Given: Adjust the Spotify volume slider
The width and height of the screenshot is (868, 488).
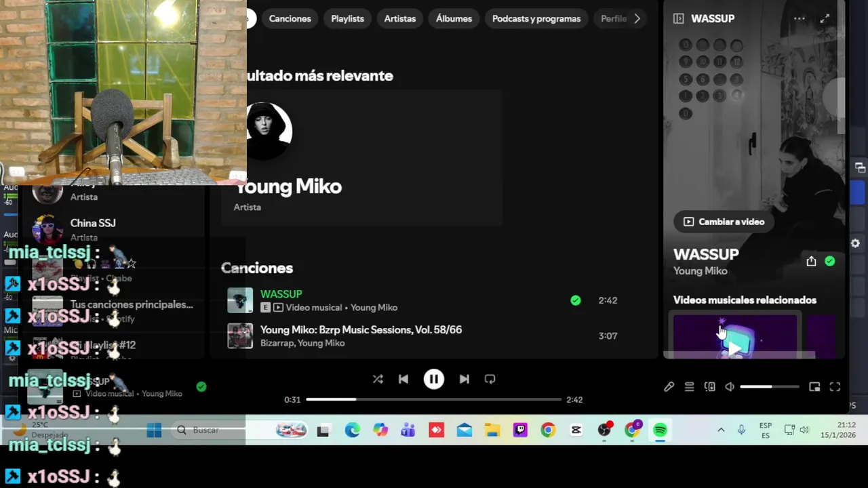Looking at the screenshot, I should pos(769,386).
